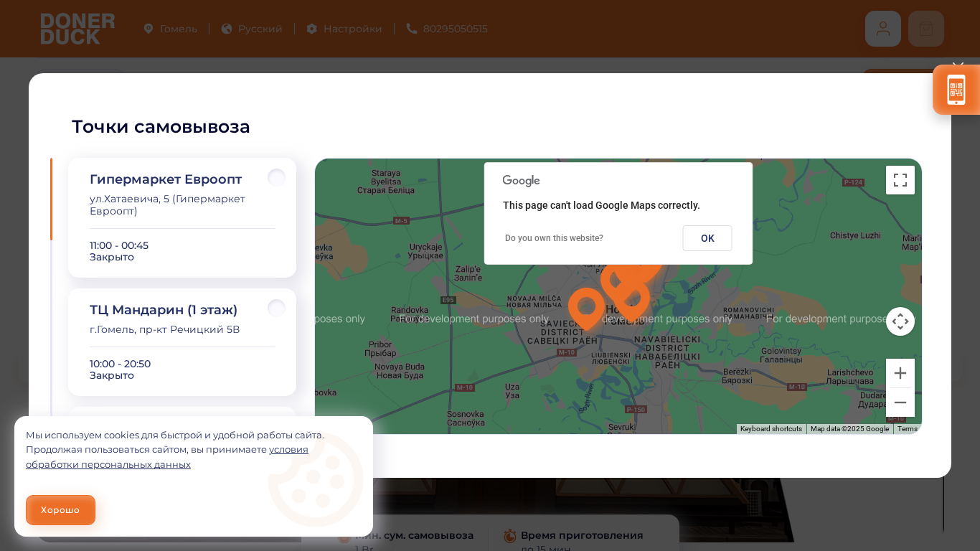Open the shopping cart icon

point(926,29)
